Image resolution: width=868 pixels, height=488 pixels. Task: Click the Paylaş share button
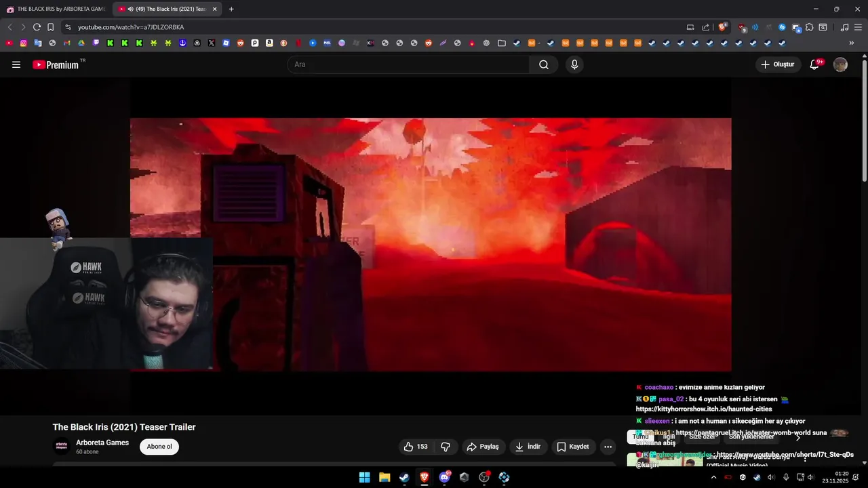click(x=483, y=447)
